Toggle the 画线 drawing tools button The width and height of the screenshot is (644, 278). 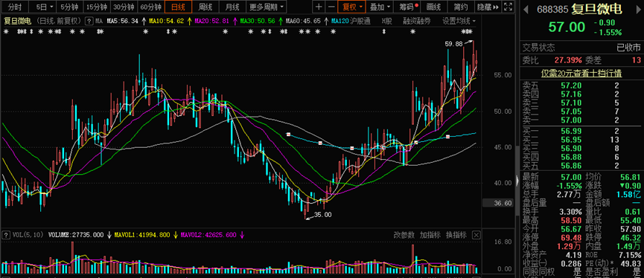pos(433,7)
